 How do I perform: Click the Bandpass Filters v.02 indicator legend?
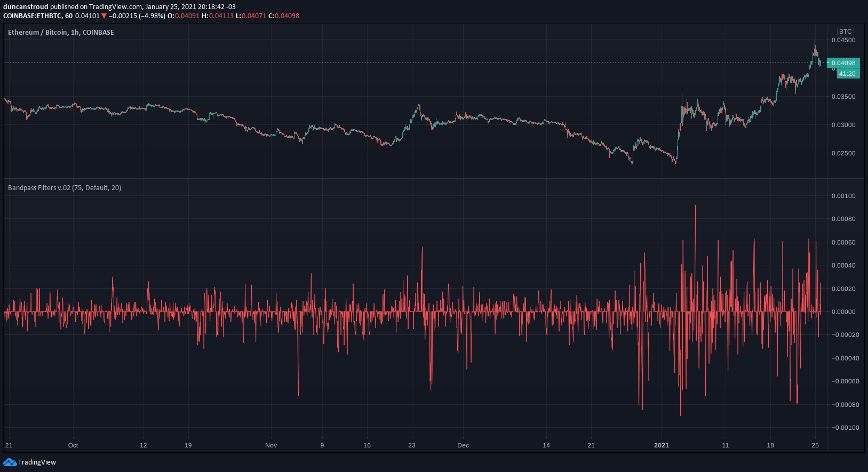click(x=65, y=188)
